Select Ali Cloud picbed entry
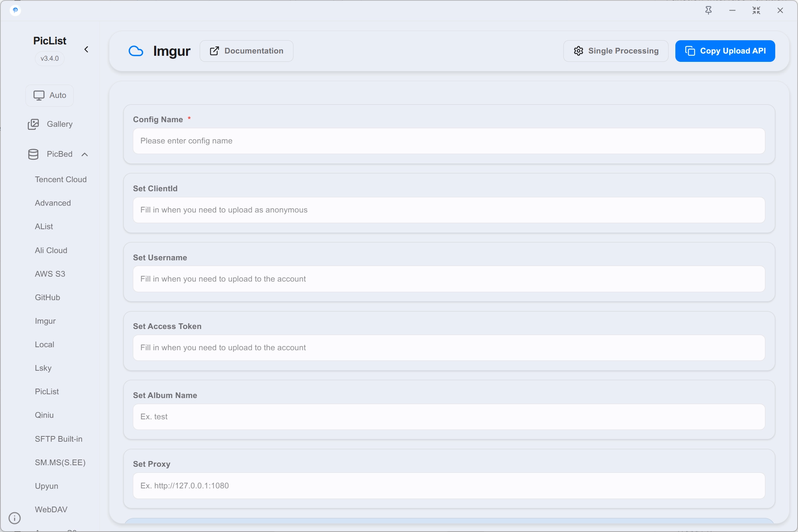798x532 pixels. 51,250
